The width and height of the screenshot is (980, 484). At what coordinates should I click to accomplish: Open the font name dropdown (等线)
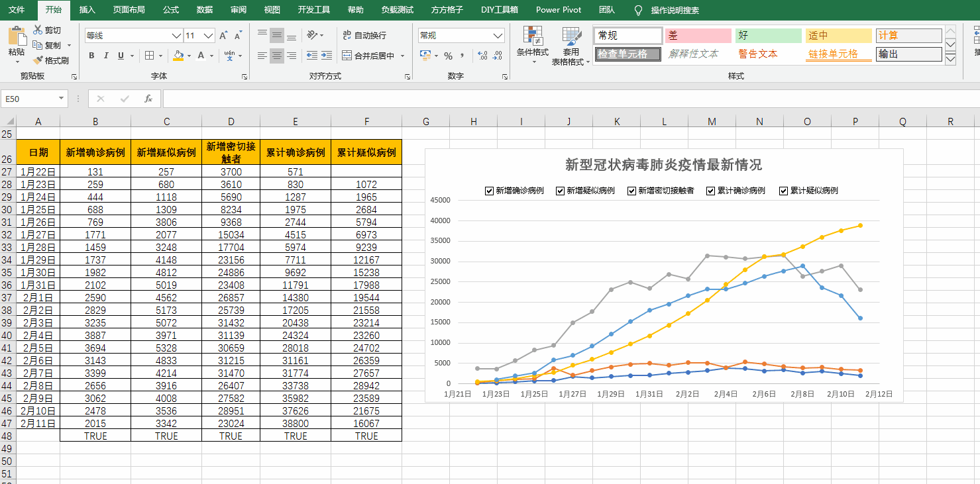[x=176, y=36]
